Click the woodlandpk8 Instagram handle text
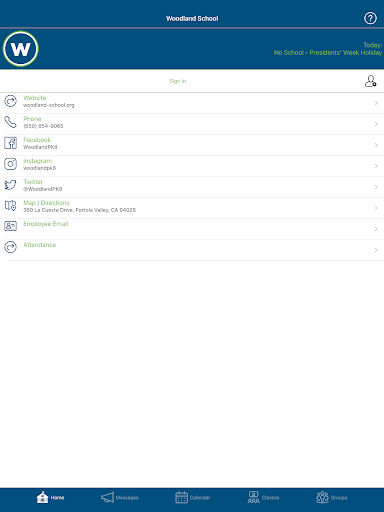This screenshot has height=512, width=384. point(39,168)
